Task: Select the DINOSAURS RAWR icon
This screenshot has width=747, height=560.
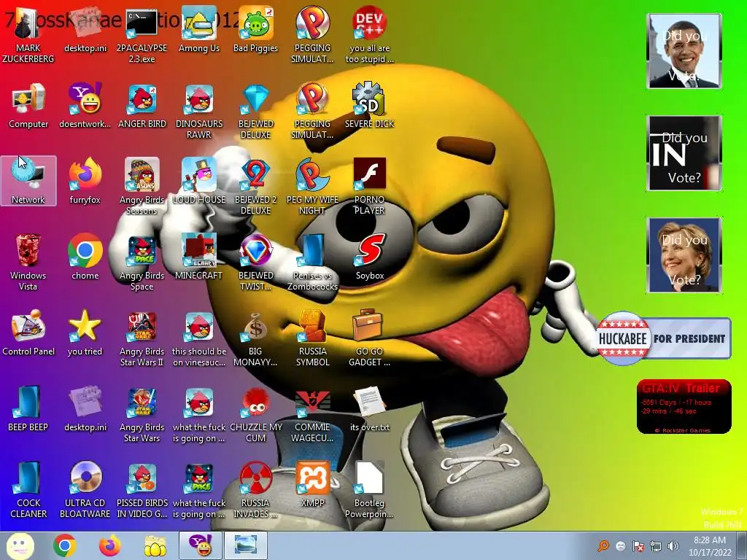Action: pos(198,111)
